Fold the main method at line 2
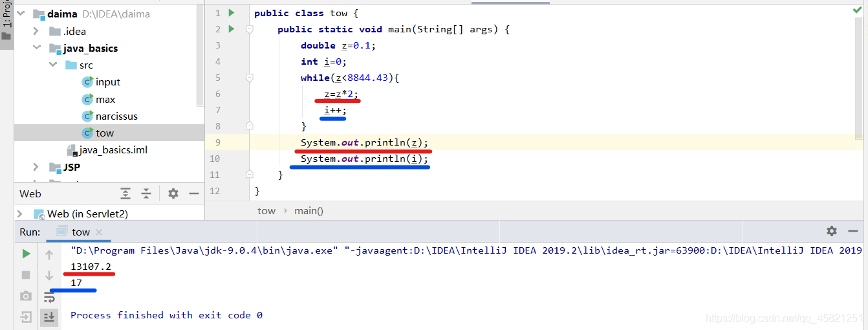 click(249, 29)
